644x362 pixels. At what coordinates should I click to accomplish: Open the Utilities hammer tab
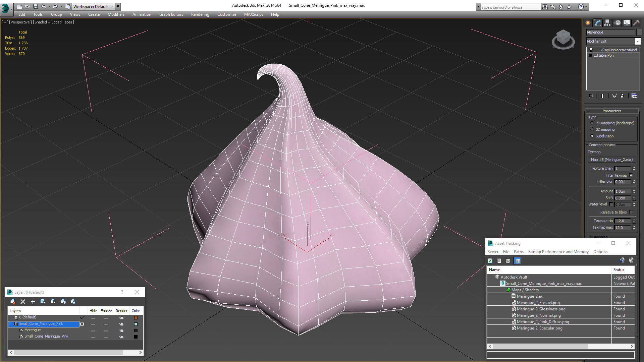point(636,23)
